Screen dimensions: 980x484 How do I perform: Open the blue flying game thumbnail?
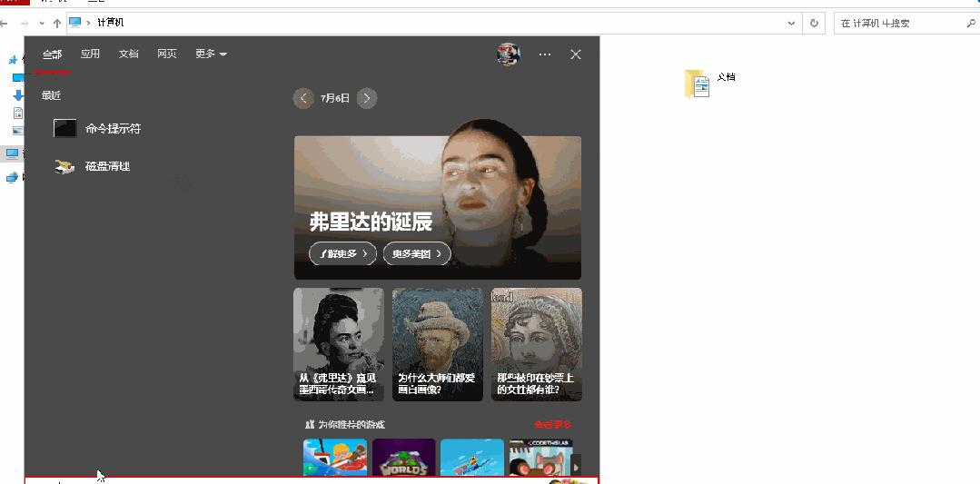click(x=472, y=458)
